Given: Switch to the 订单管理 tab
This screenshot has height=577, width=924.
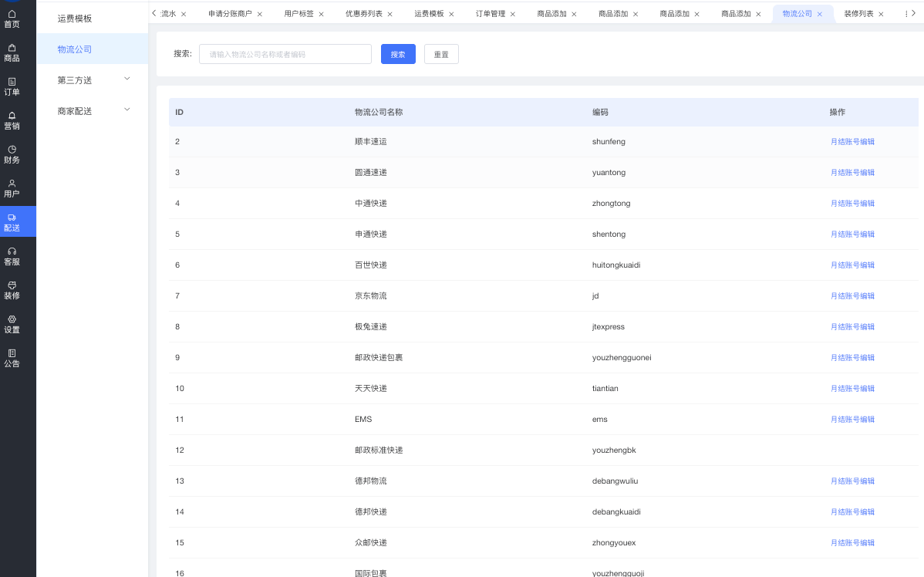Looking at the screenshot, I should coord(491,14).
